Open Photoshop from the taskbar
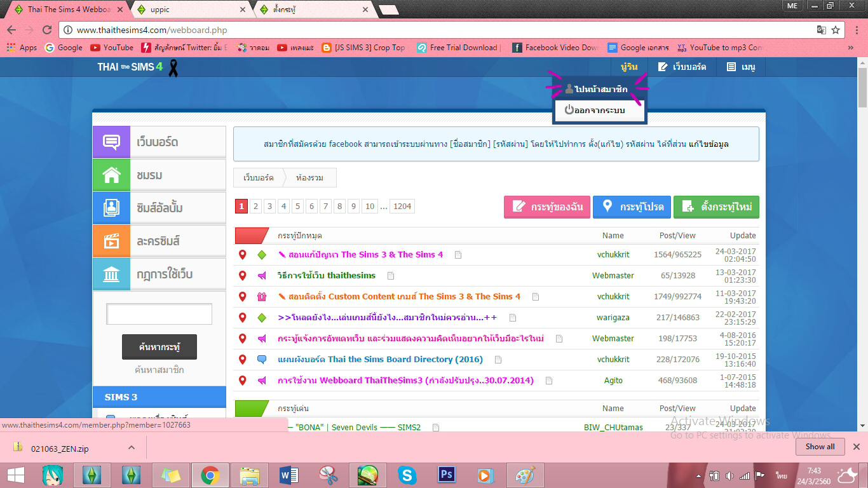The image size is (868, 488). (447, 475)
